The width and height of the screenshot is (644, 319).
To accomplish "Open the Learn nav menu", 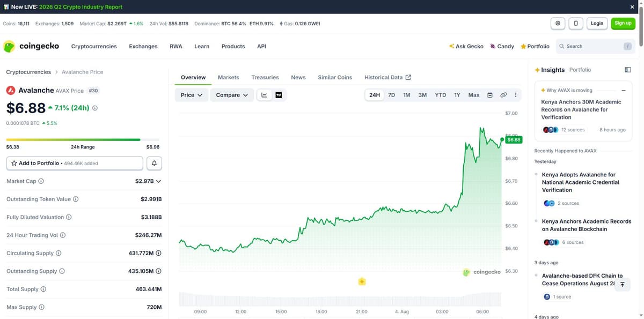I will [x=202, y=46].
